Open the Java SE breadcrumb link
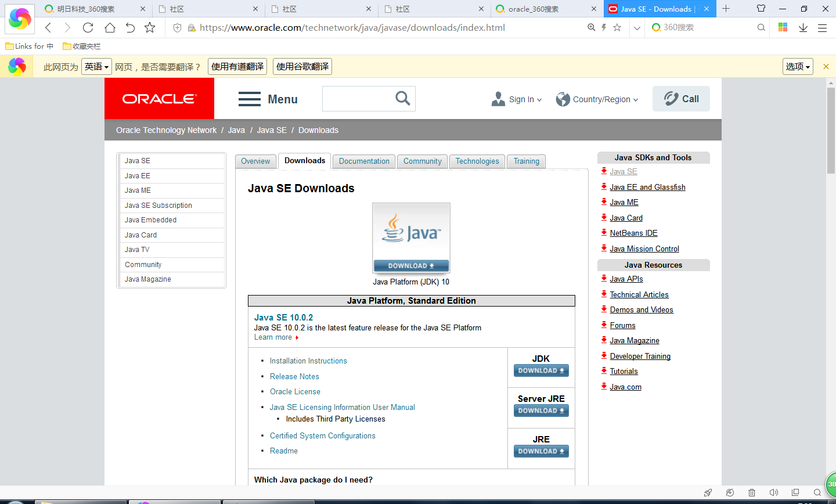 click(272, 130)
